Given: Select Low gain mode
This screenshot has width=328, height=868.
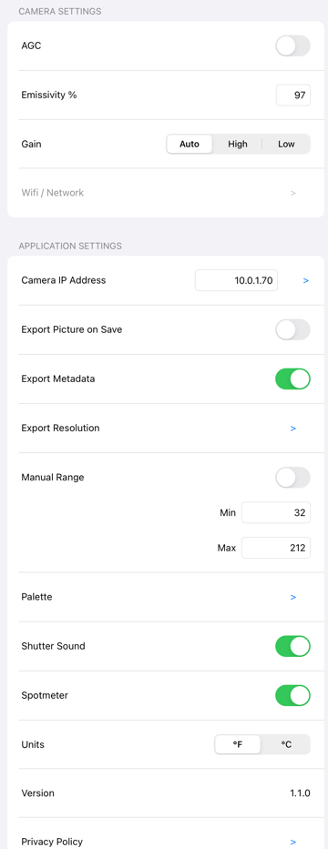Looking at the screenshot, I should pyautogui.click(x=286, y=144).
